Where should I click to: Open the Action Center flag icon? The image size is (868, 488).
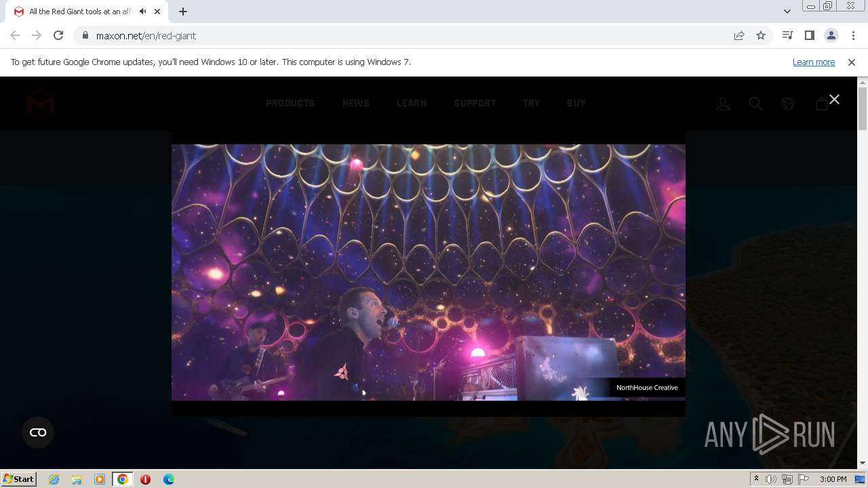804,479
